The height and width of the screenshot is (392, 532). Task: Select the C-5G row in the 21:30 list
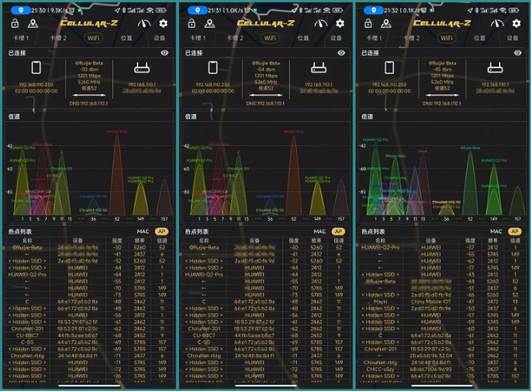[x=89, y=342]
